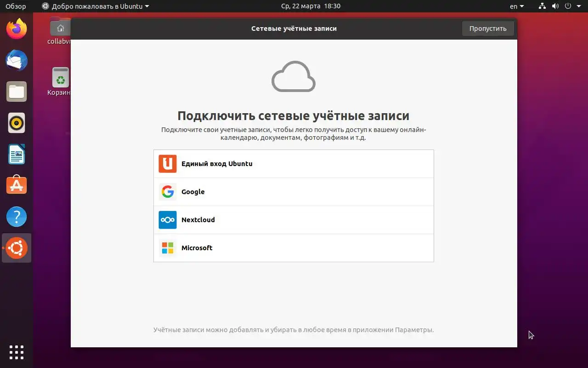Expand the system menu arrow in top bar

579,6
